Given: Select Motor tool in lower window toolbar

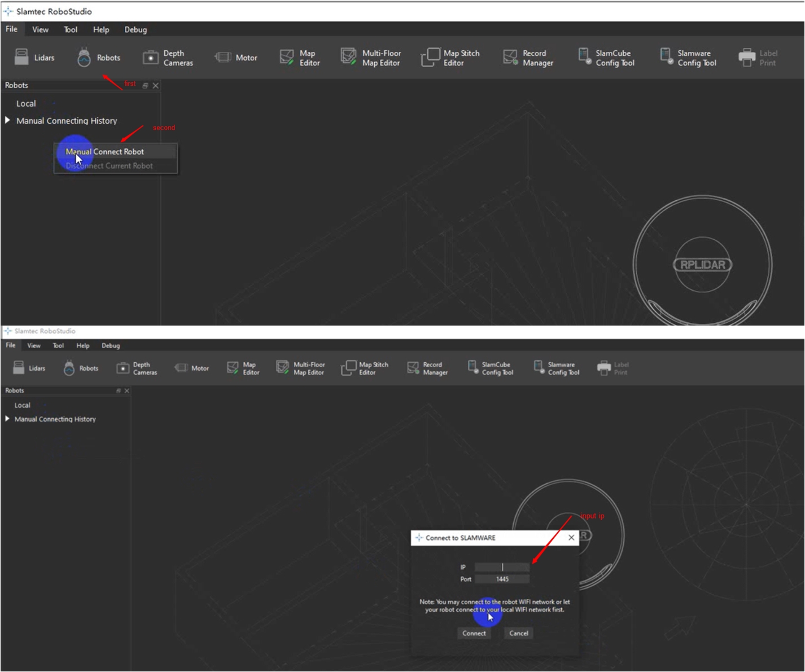Looking at the screenshot, I should [192, 368].
